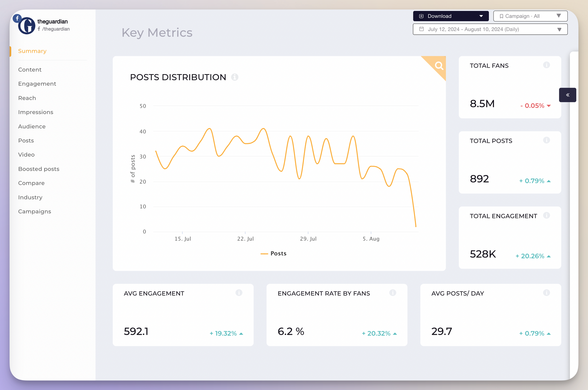Open the Industry section
Screen dimensions: 588x390
pos(30,197)
